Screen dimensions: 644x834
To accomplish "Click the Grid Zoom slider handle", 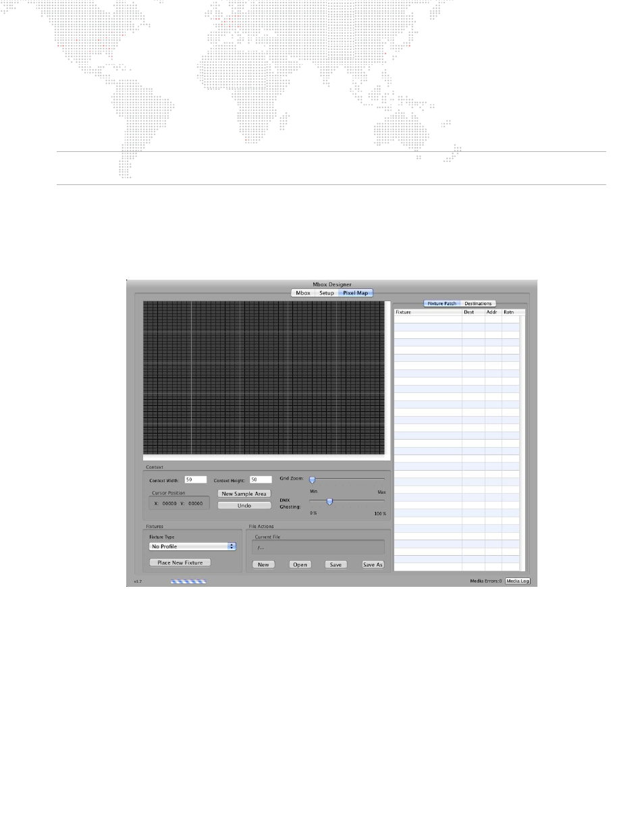I will coord(312,480).
